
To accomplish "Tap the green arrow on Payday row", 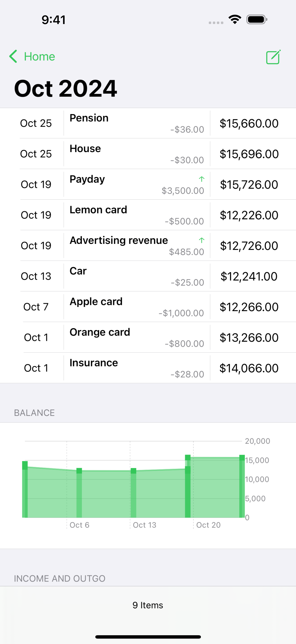I will [x=202, y=179].
